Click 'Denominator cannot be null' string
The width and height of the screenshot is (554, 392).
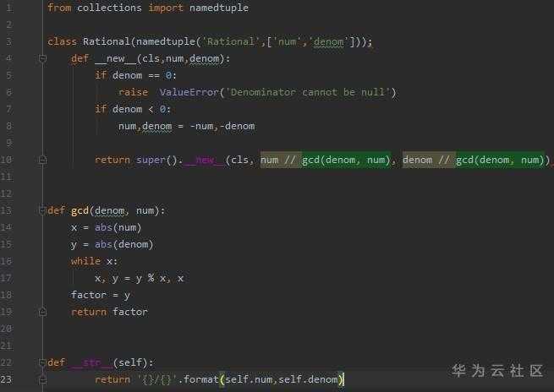(308, 92)
